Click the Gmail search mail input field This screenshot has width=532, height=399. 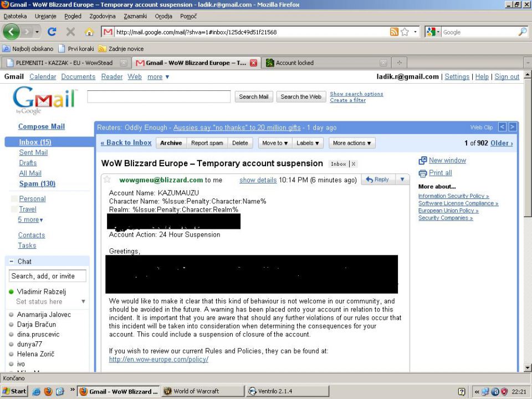(158, 97)
